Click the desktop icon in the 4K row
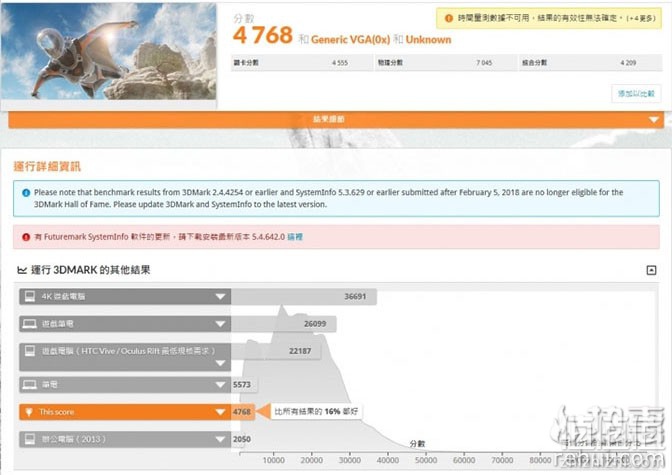Viewport: 672px width, 475px height. tap(30, 296)
